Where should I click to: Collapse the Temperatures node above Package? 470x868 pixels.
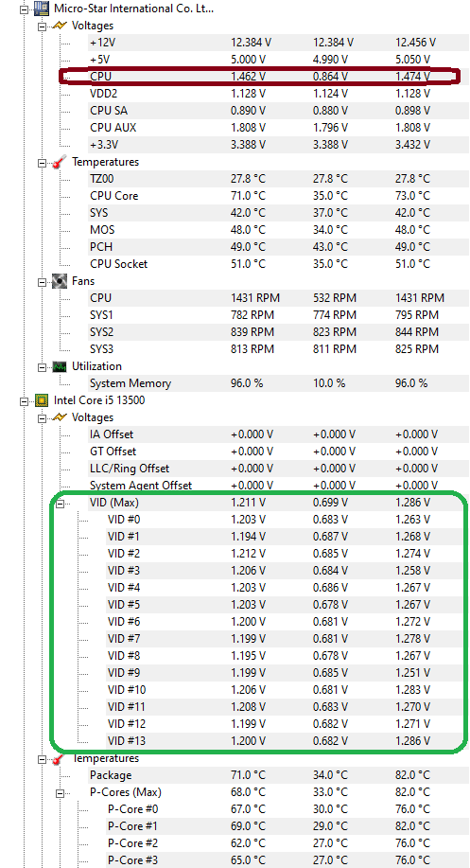[x=42, y=760]
